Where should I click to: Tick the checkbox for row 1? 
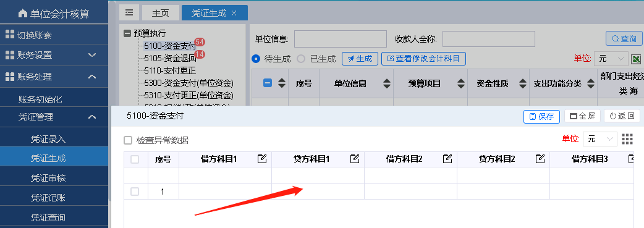tap(135, 192)
